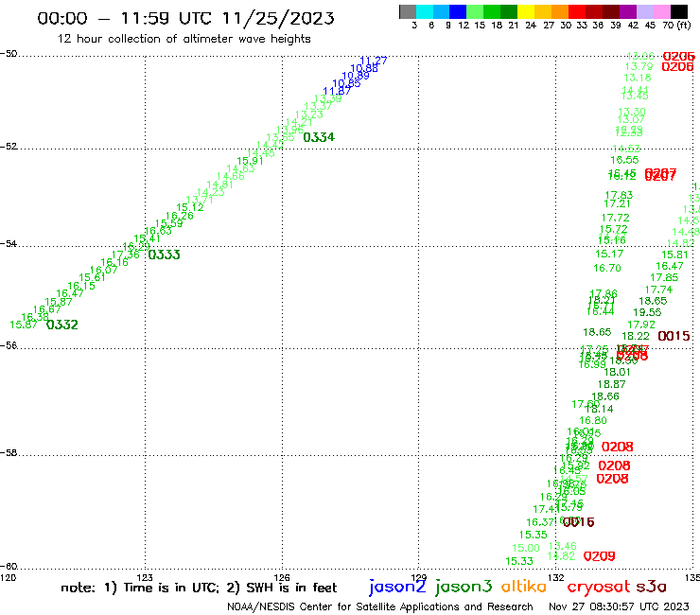Click the timestamp 'Nov 27 08:30:57 UTC 2023'
700x615 pixels.
coord(619,606)
